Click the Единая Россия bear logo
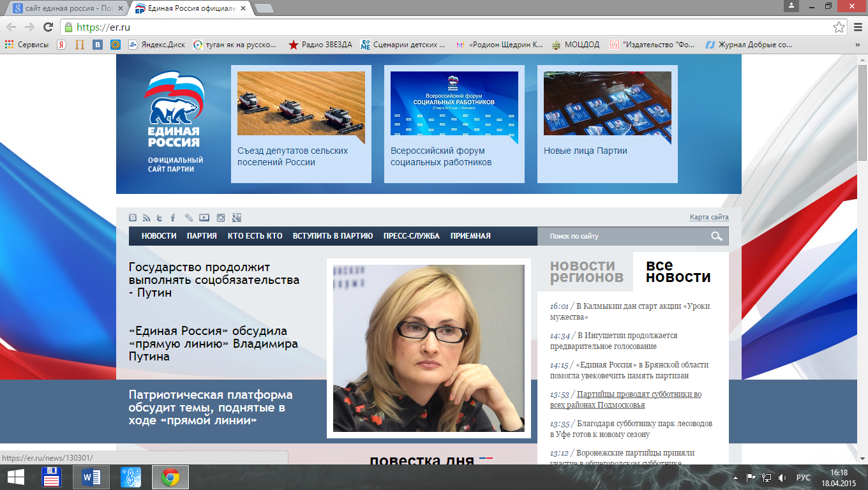The height and width of the screenshot is (490, 868). (x=174, y=110)
